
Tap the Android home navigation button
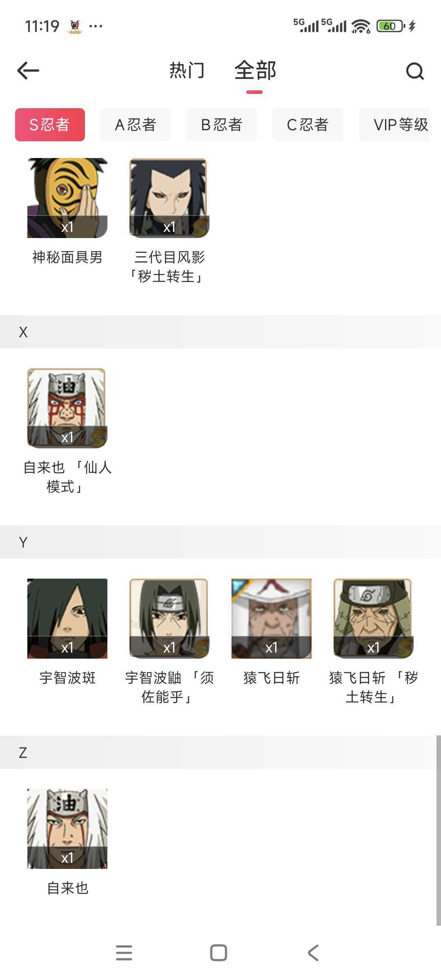[x=218, y=953]
